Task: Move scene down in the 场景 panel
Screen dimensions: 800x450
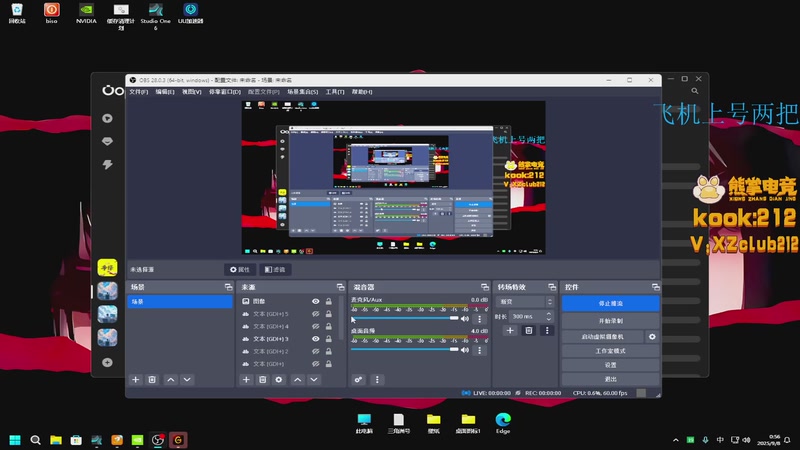Action: coord(187,380)
